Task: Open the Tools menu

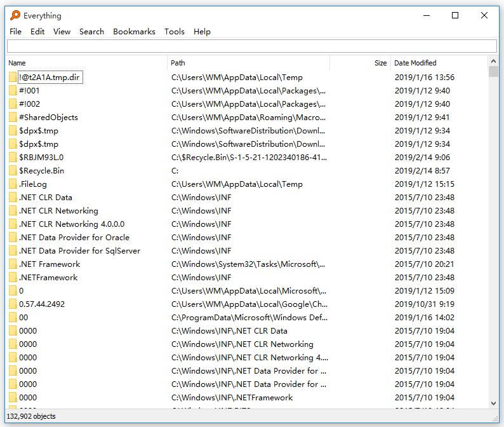Action: [x=174, y=32]
